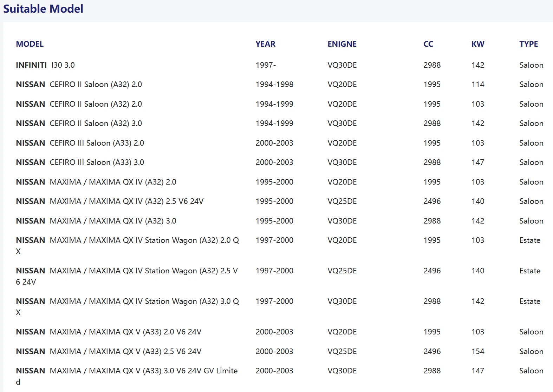Viewport: 553px width, 392px height.
Task: Select the KW column header
Action: (x=478, y=44)
